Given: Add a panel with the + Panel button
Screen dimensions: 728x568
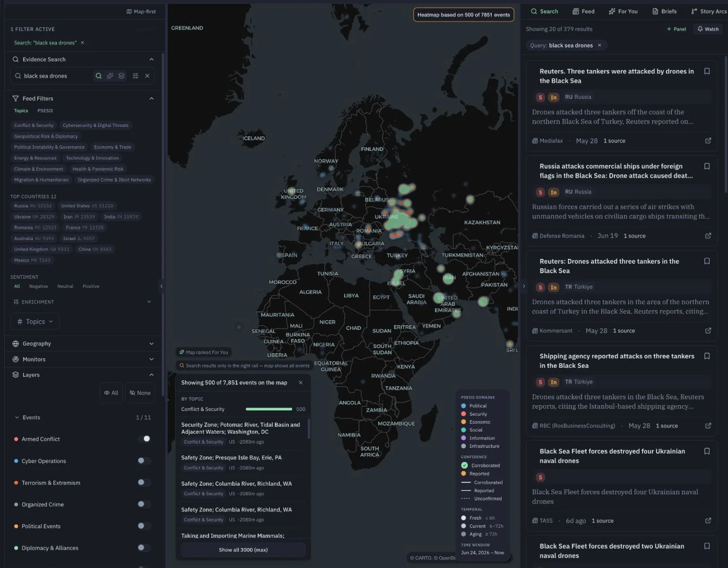Looking at the screenshot, I should coord(676,29).
